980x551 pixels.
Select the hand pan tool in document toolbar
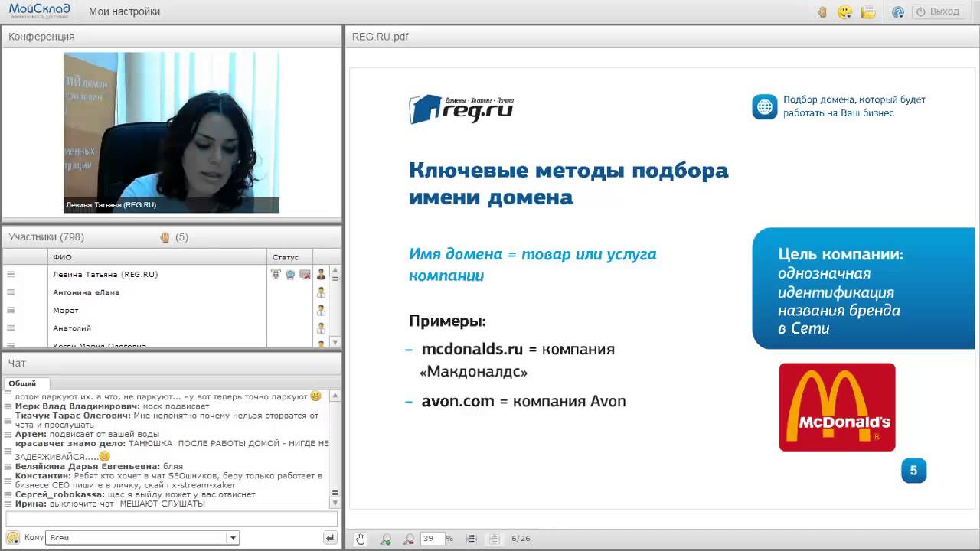coord(361,539)
